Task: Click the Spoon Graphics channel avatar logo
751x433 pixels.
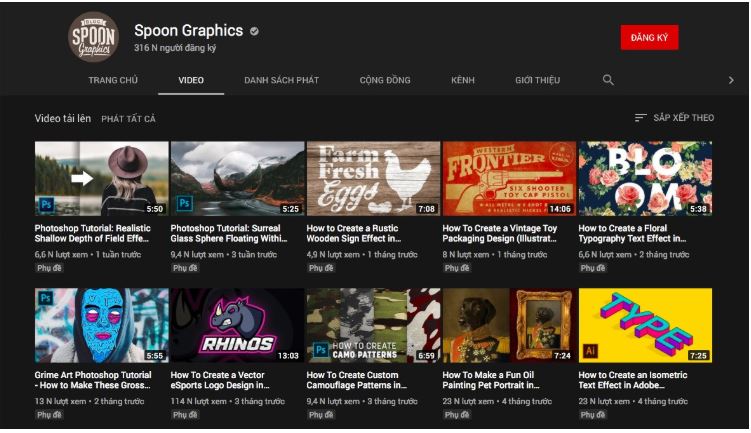Action: coord(93,38)
